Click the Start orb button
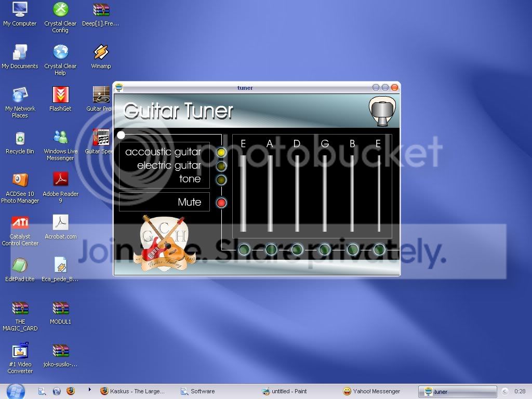 15,392
